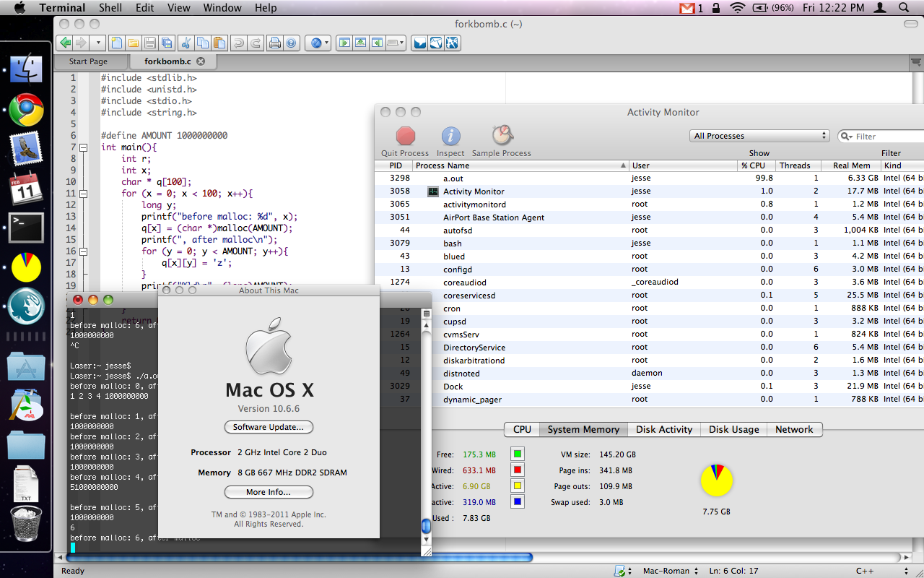Image resolution: width=924 pixels, height=578 pixels.
Task: Open Mail from the Dock
Action: coord(26,150)
